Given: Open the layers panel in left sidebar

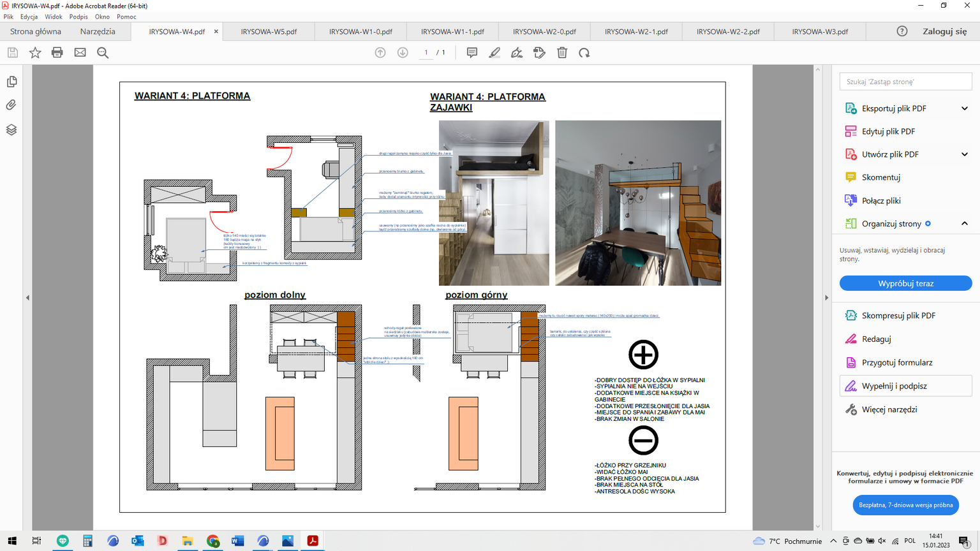Looking at the screenshot, I should [x=11, y=130].
